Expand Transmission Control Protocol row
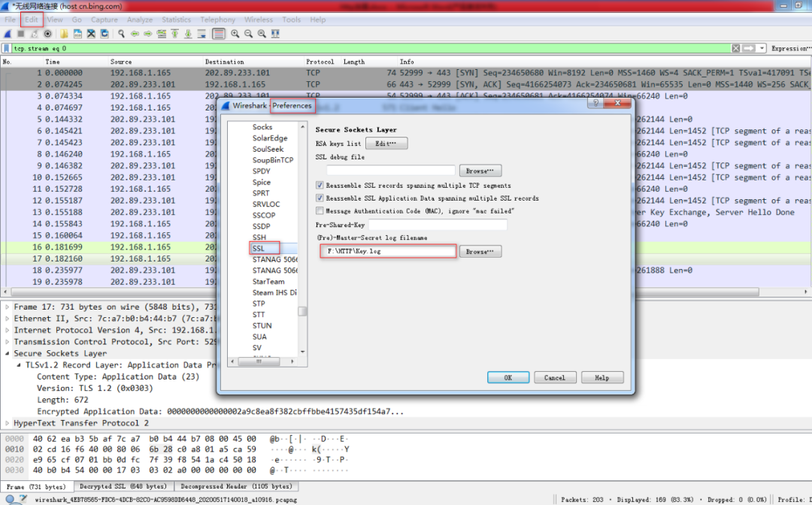812x505 pixels. [8, 342]
